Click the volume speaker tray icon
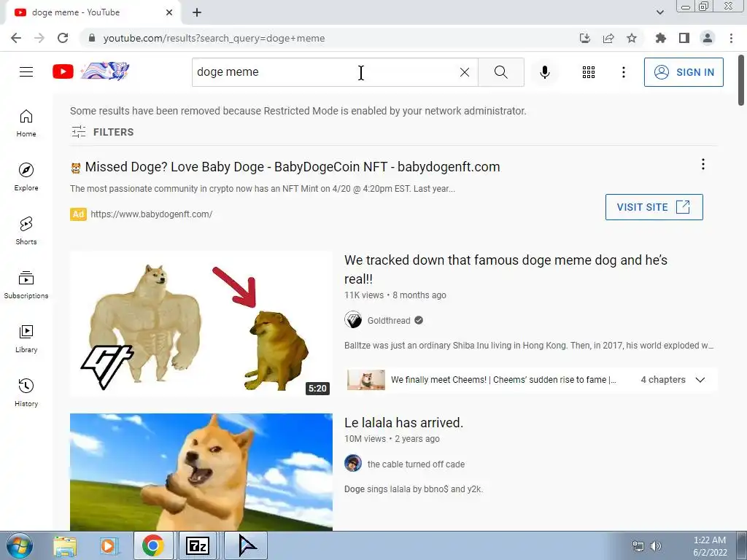This screenshot has height=560, width=747. coord(656,546)
